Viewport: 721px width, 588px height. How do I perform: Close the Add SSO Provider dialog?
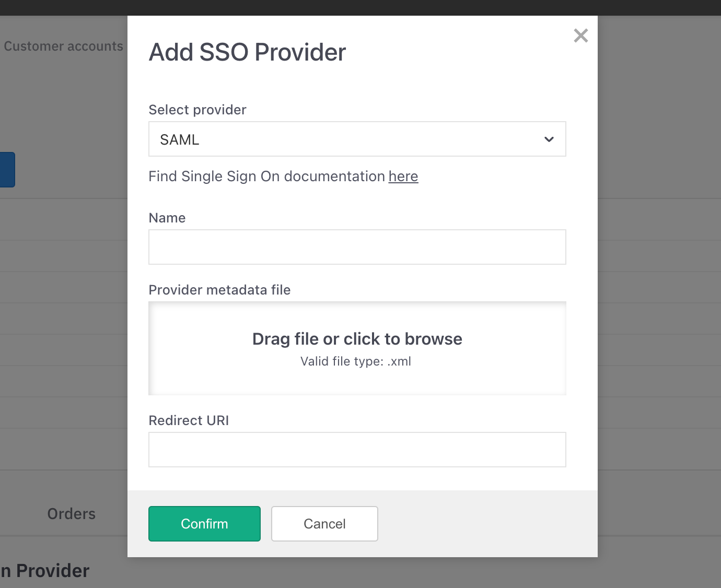[580, 36]
